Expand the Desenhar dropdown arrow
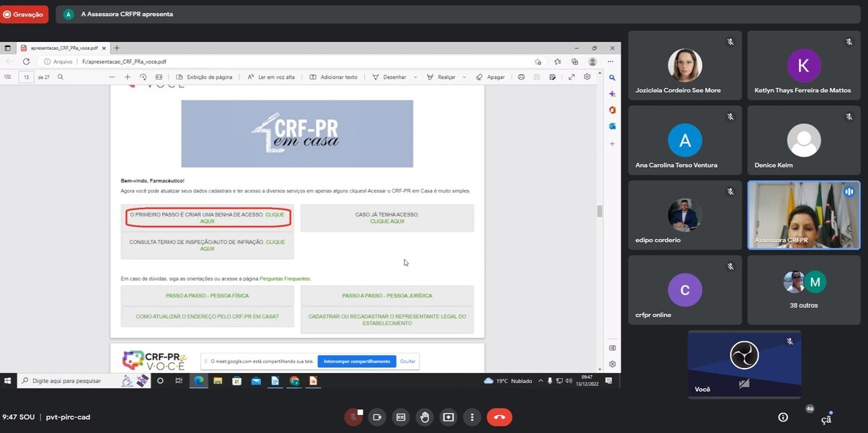This screenshot has height=433, width=868. pos(415,77)
